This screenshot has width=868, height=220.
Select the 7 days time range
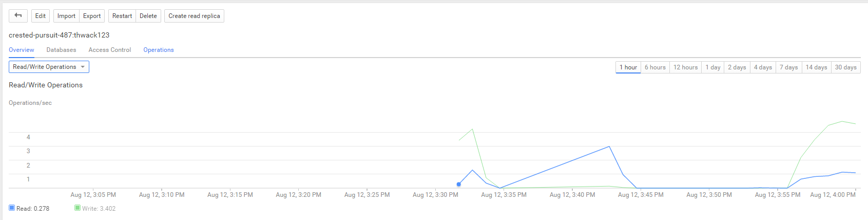click(x=788, y=67)
